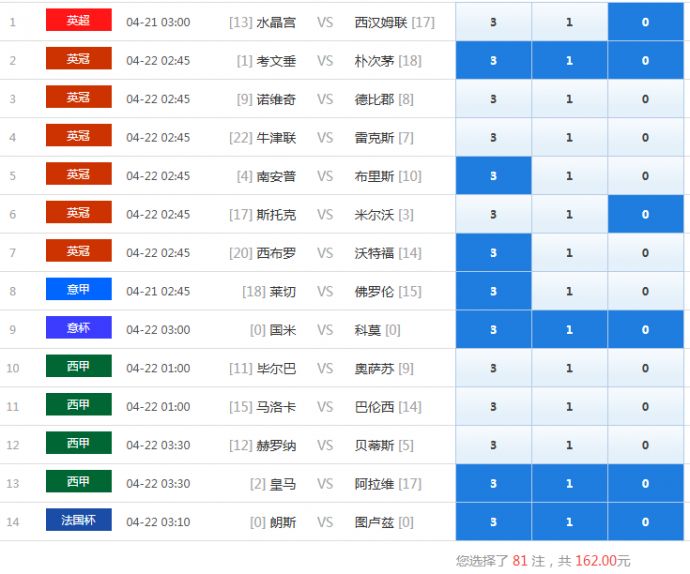
Task: Open the purple 意杯 league tag
Action: [78, 328]
